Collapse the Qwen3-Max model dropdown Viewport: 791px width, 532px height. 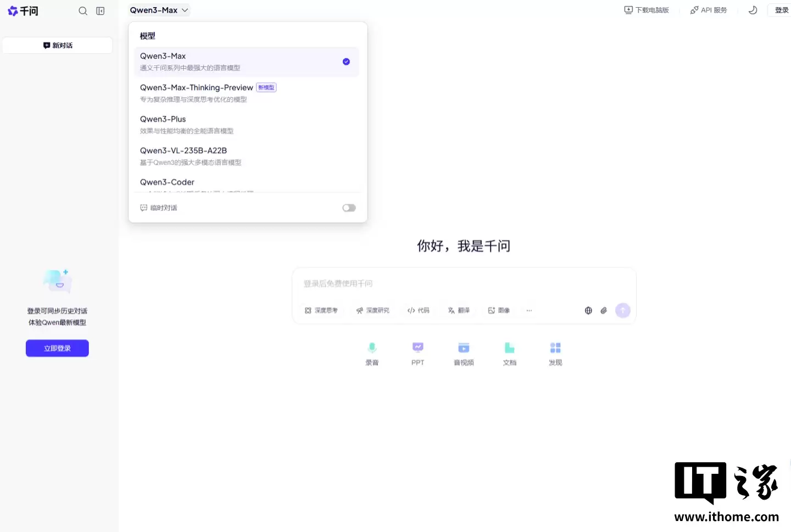159,10
